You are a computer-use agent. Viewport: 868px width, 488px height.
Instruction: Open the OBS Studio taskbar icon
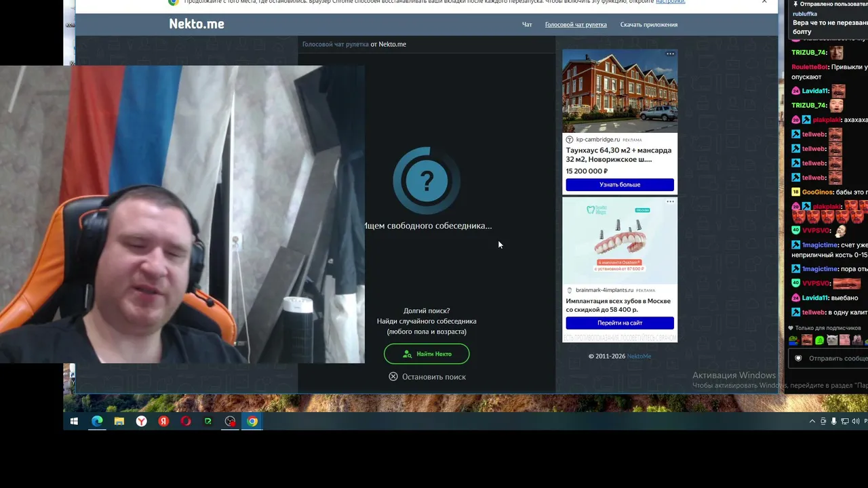[x=231, y=422]
